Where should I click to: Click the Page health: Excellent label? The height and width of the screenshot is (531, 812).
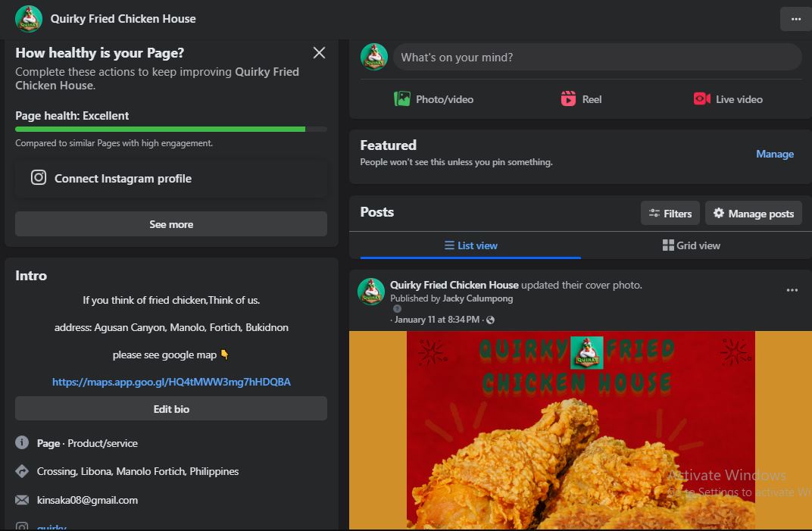72,116
